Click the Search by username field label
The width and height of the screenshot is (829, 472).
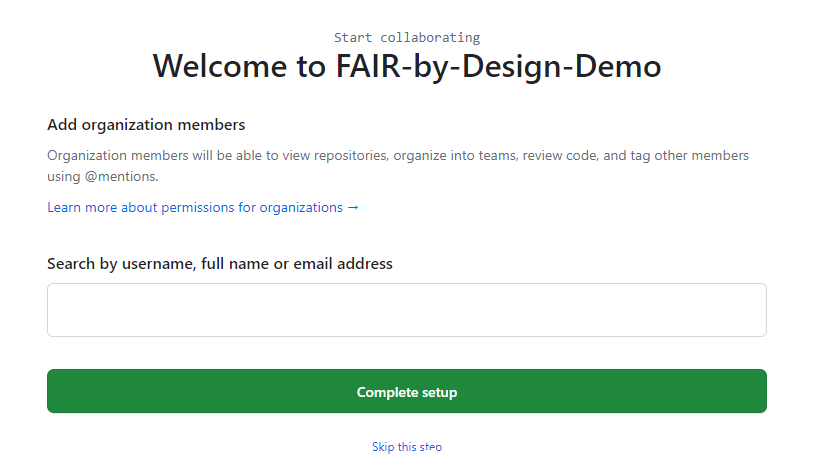[x=219, y=264]
